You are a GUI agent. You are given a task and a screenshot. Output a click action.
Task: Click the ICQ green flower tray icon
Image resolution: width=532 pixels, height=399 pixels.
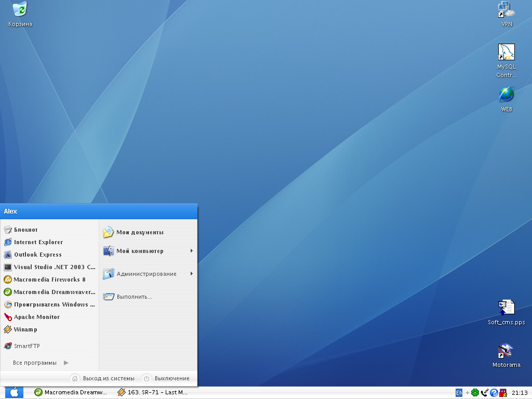tap(475, 393)
